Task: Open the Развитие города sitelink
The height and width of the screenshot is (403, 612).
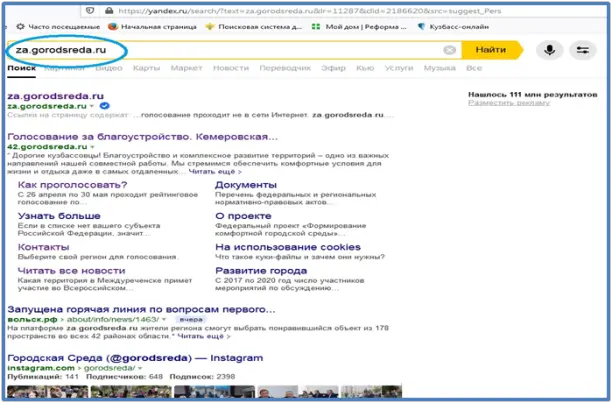Action: (x=261, y=271)
